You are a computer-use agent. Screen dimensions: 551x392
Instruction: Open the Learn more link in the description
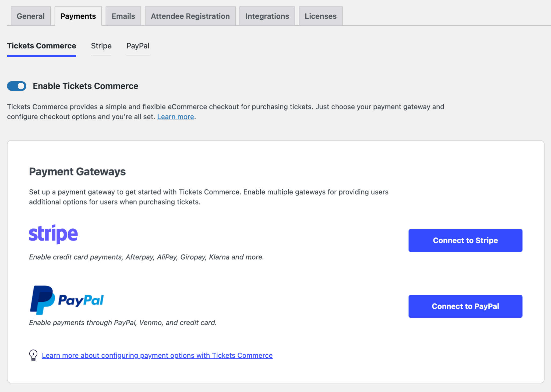tap(175, 116)
